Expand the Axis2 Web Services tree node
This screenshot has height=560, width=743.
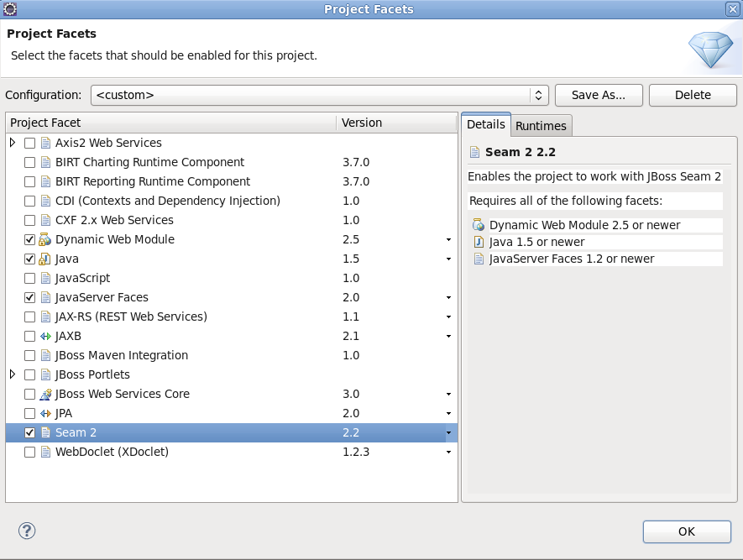click(x=13, y=144)
